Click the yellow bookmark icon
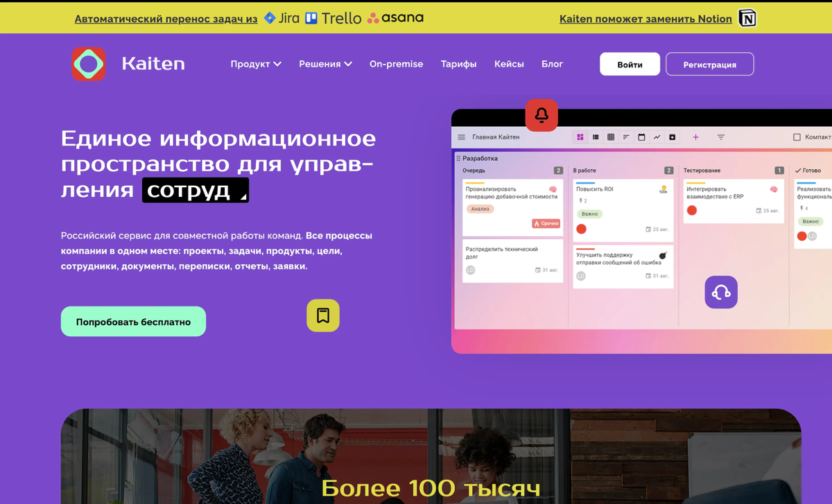Screen dimensions: 832x504 [x=323, y=315]
